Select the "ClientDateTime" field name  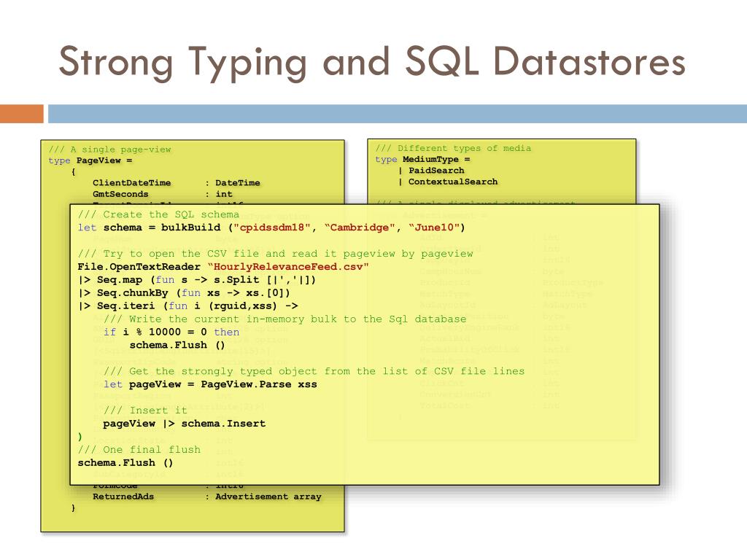point(131,183)
